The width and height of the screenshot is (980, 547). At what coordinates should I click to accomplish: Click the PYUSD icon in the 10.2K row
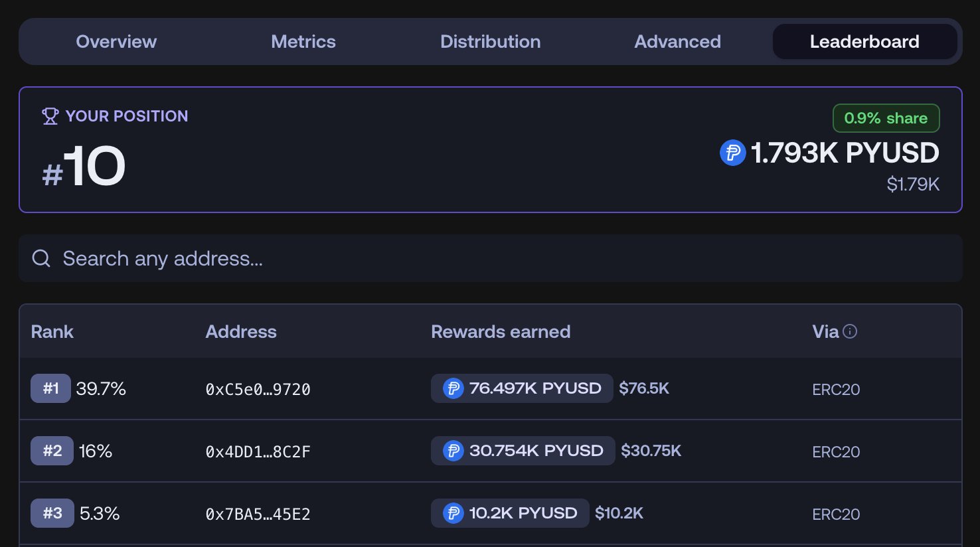tap(453, 513)
